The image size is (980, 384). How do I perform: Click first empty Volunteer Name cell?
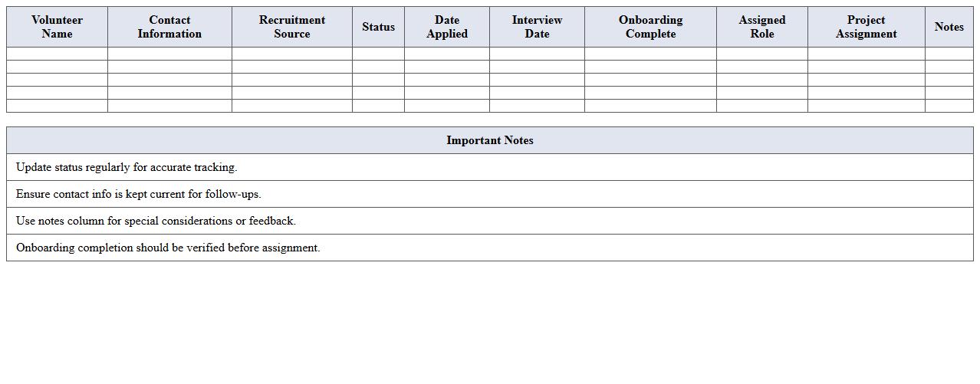coord(57,54)
